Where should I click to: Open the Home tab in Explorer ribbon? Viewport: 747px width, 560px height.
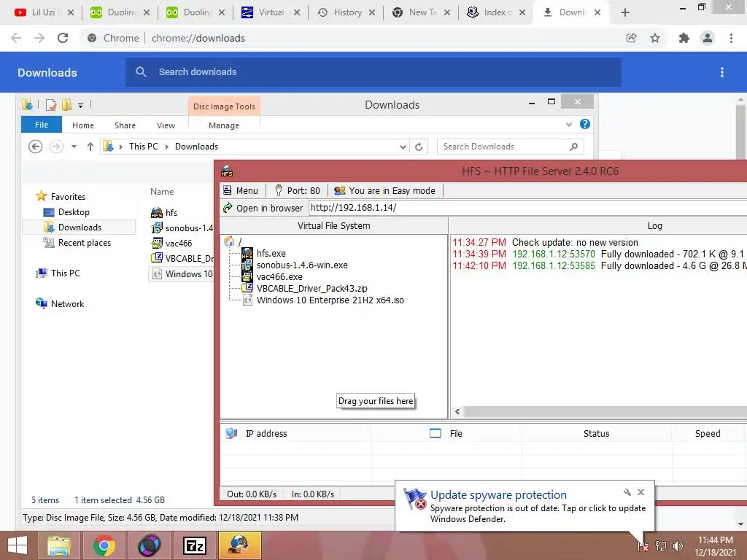point(83,125)
